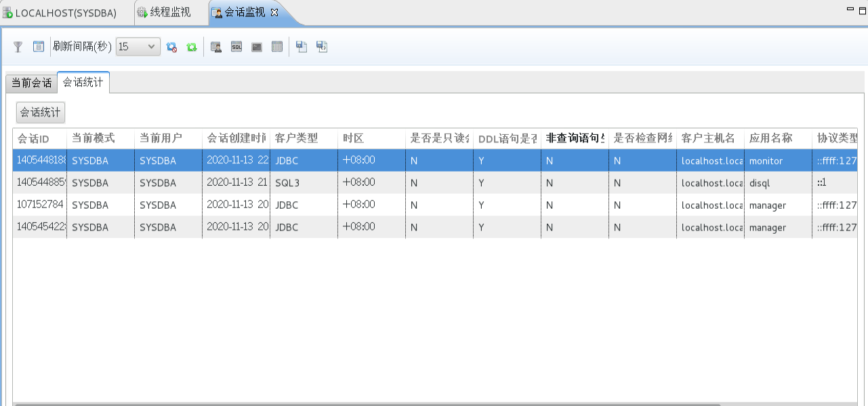The height and width of the screenshot is (406, 868).
Task: Stop auto refresh with red-marked icon
Action: 171,47
